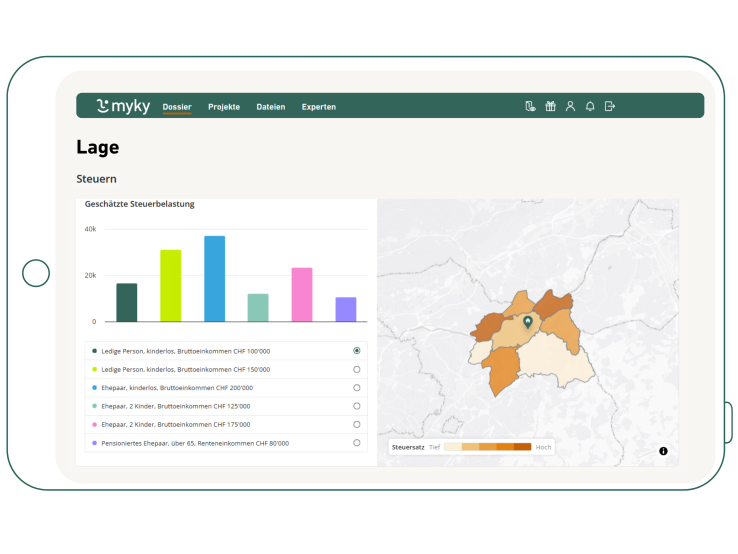Select radio for Ehepaar kinderlos CHF 200'000
Image resolution: width=738 pixels, height=554 pixels.
pos(357,388)
